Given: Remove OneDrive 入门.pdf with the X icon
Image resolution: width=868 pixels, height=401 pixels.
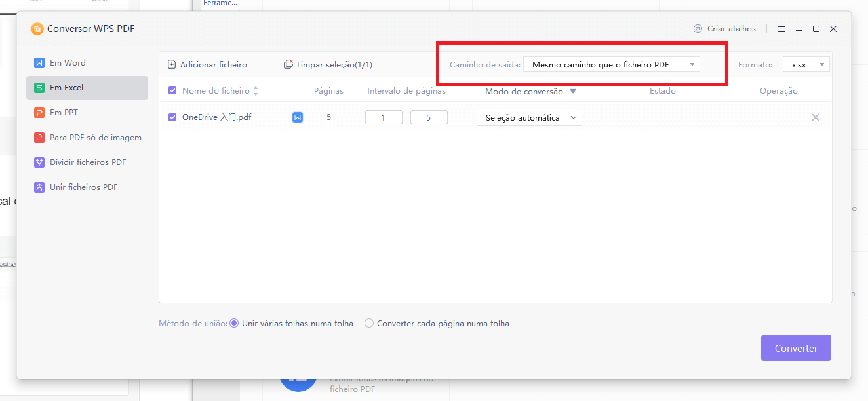Looking at the screenshot, I should [816, 117].
